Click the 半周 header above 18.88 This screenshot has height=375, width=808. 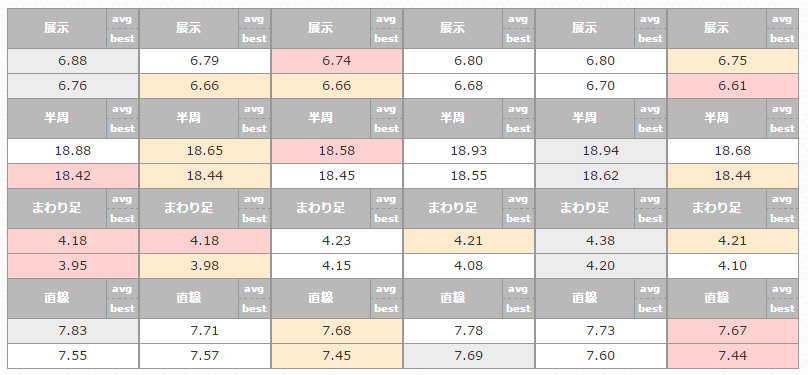coord(57,118)
